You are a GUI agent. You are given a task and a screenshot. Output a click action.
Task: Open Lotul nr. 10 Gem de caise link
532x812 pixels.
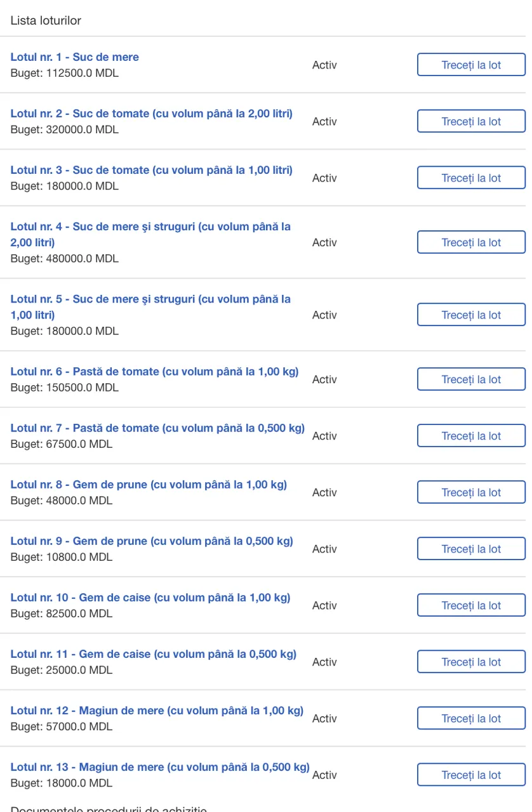point(150,598)
